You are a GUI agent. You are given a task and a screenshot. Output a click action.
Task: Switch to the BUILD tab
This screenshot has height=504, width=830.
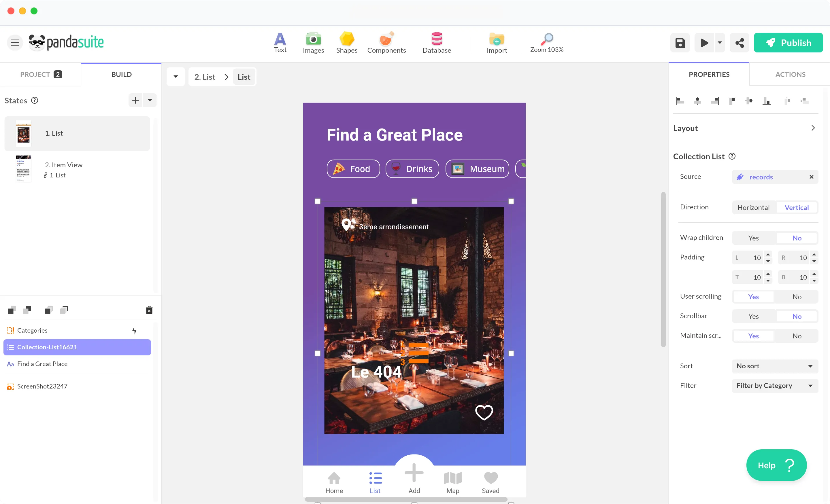coord(121,74)
